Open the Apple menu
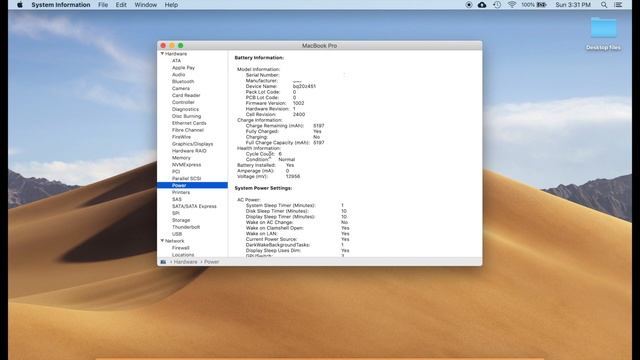The image size is (640, 360). pyautogui.click(x=20, y=5)
